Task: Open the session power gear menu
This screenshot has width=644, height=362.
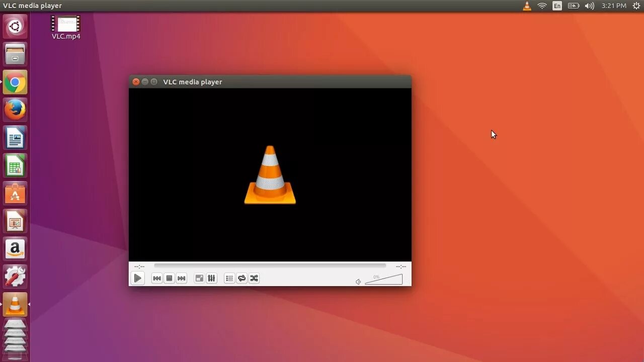Action: point(636,6)
